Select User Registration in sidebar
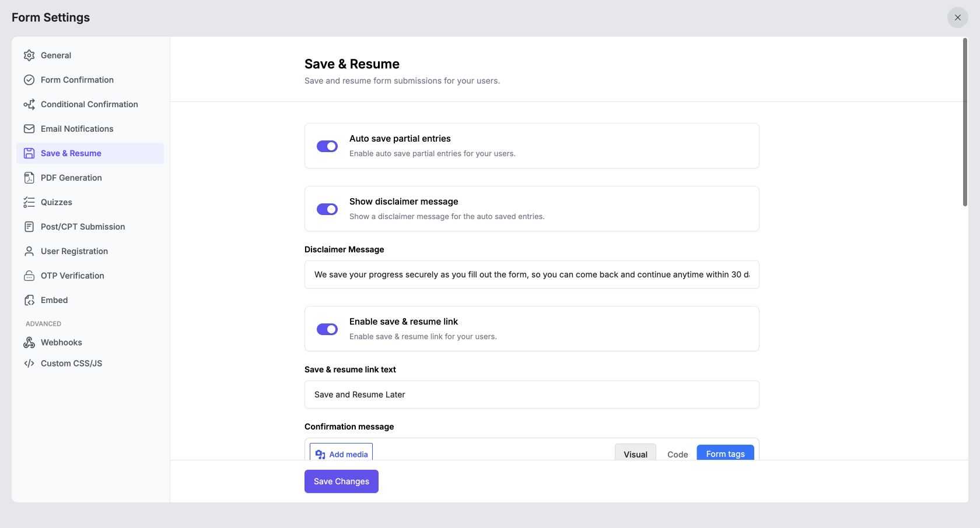Screen dimensions: 980x528 click(90, 251)
